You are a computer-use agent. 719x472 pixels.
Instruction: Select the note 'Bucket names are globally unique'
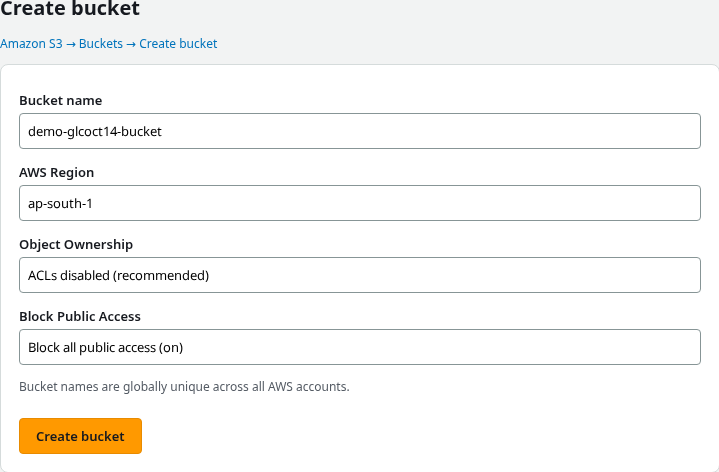(x=184, y=387)
